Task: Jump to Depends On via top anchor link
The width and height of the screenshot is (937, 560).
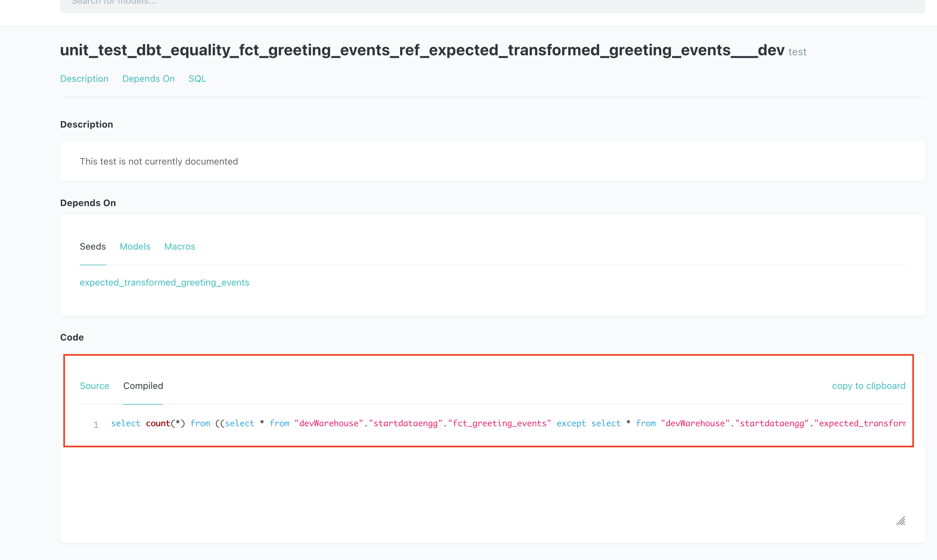Action: [x=148, y=79]
